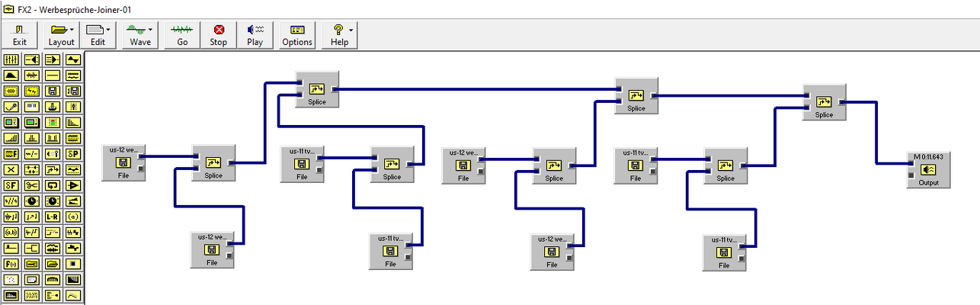Stop processing with the Stop button

point(219,35)
